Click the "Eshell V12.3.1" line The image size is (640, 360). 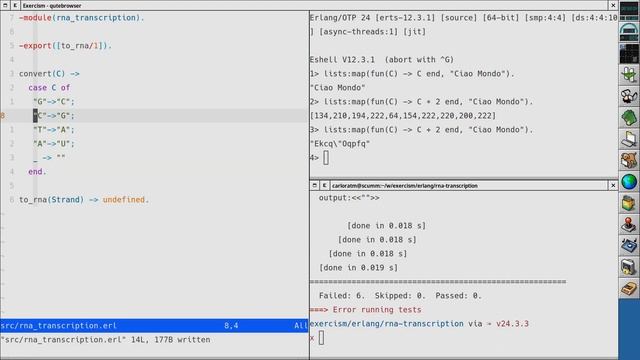382,60
